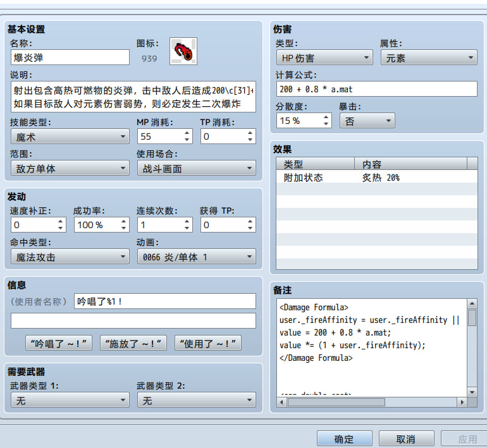Click the 确定 button

pyautogui.click(x=345, y=439)
